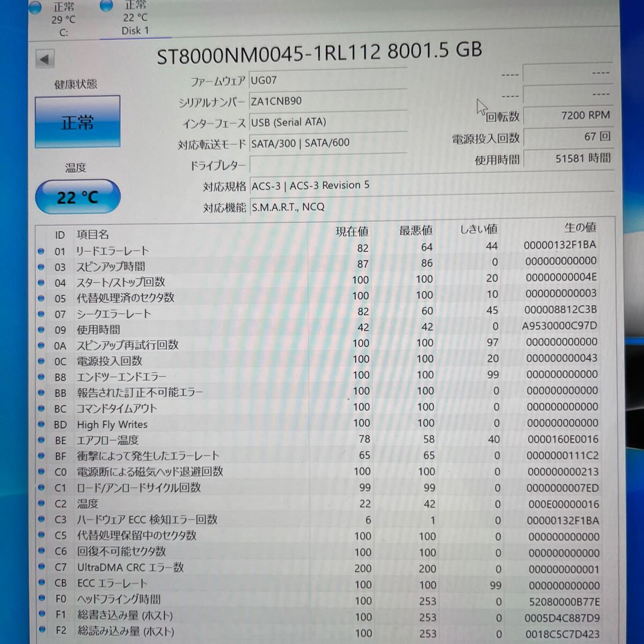
Task: Select the row name High Fly Writes
Action: click(112, 425)
